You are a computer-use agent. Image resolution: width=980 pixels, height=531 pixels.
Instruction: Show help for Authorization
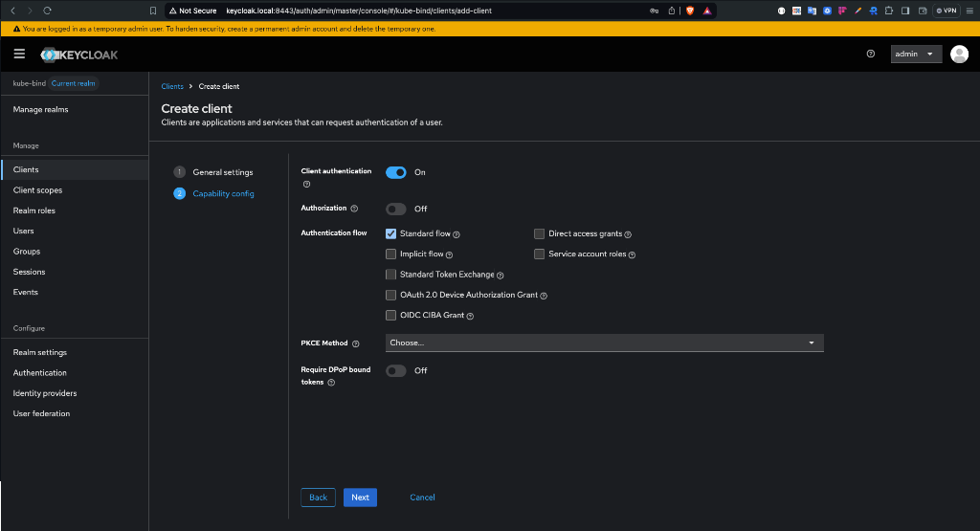coord(354,209)
